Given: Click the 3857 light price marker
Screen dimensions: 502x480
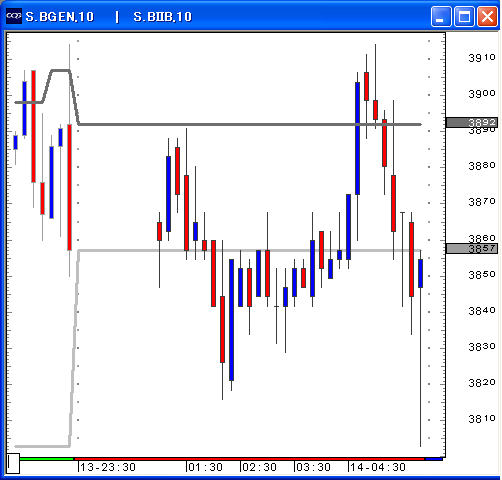Looking at the screenshot, I should (472, 248).
